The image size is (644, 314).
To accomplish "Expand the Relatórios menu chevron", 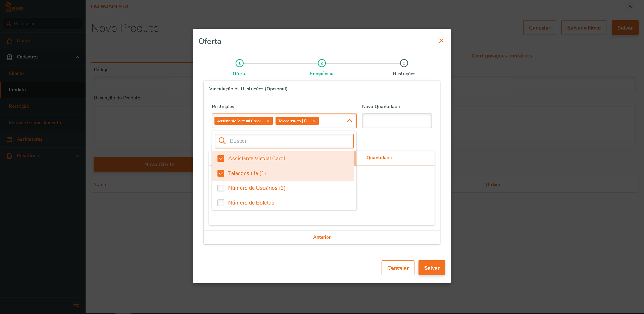I will 78,156.
